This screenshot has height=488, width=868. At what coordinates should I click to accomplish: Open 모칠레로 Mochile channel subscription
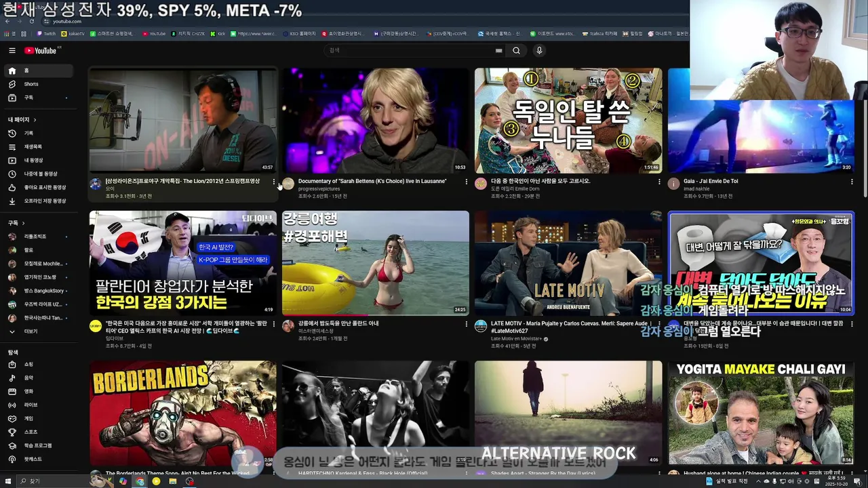tap(39, 264)
